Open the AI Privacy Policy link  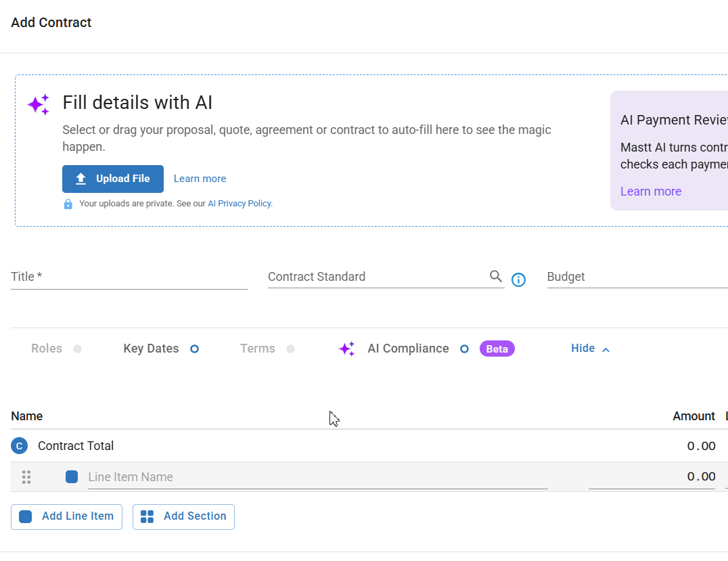239,203
